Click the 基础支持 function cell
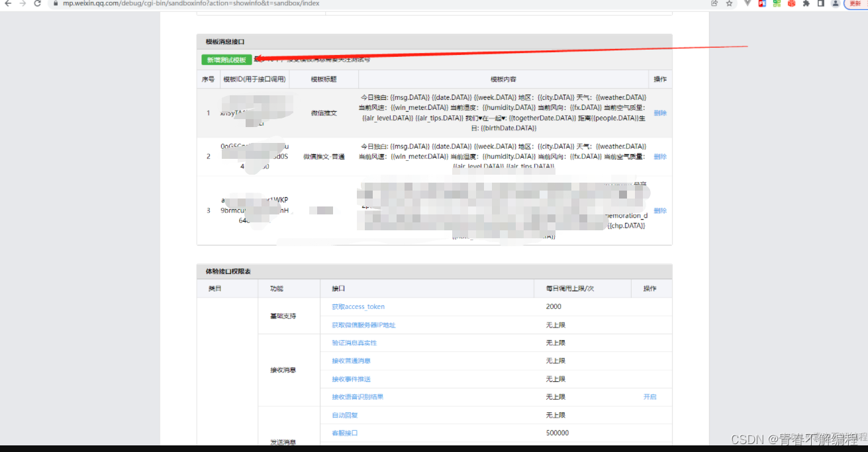Image resolution: width=868 pixels, height=452 pixels. tap(283, 316)
